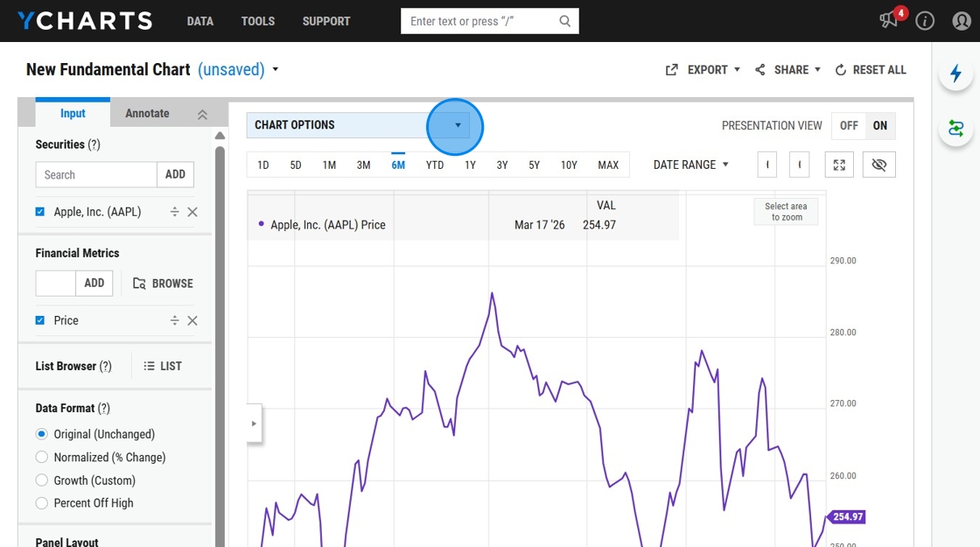Open the announcements megaphone notifications
Viewport: 980px width, 547px height.
pyautogui.click(x=888, y=21)
